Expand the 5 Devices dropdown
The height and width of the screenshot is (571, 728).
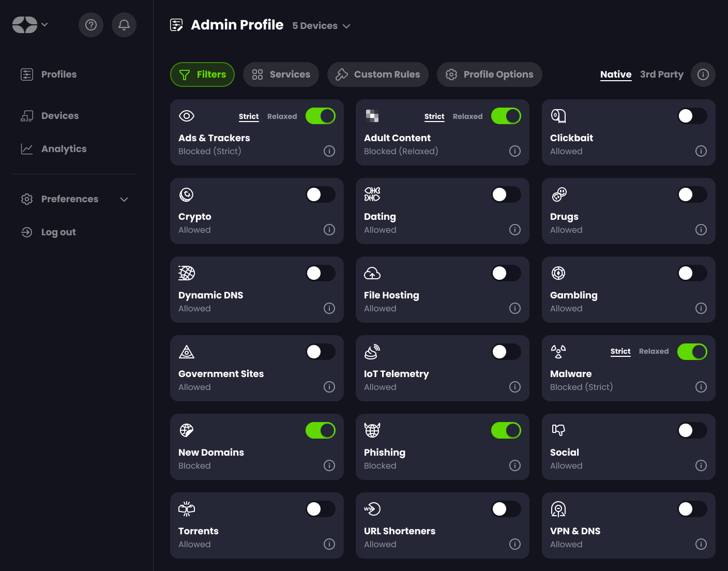321,26
